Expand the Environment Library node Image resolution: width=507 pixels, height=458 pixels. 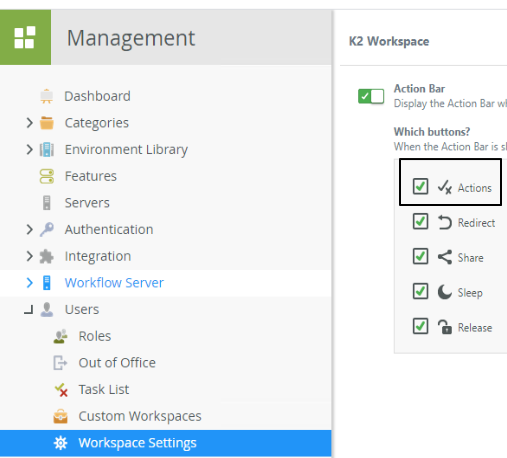pos(30,150)
